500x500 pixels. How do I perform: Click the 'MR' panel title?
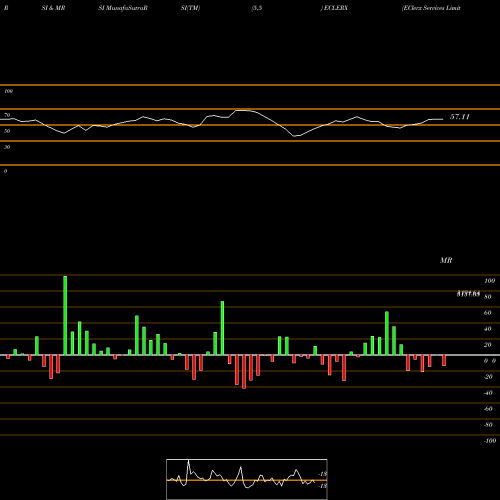(446, 260)
